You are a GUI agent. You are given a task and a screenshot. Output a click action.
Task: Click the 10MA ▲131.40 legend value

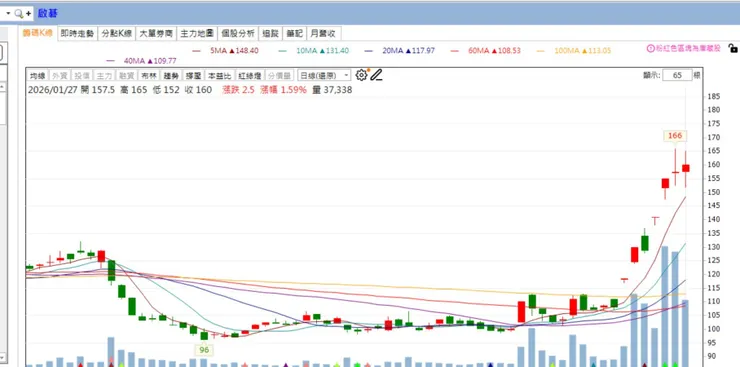[322, 50]
